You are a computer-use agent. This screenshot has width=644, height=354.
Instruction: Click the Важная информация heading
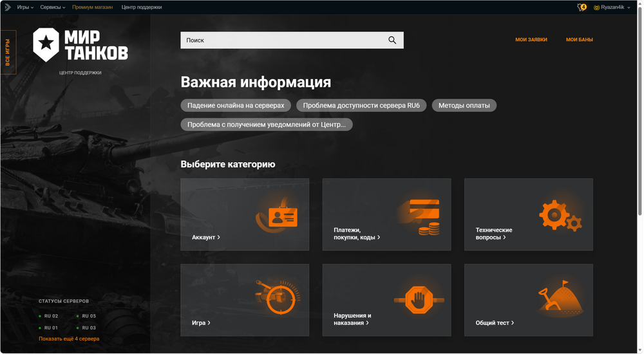pos(256,82)
